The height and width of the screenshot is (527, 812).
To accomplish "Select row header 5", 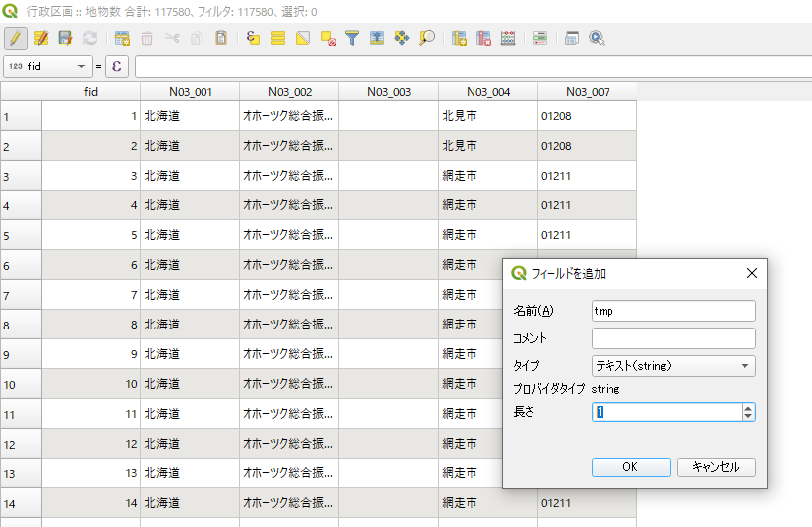I will pyautogui.click(x=21, y=235).
